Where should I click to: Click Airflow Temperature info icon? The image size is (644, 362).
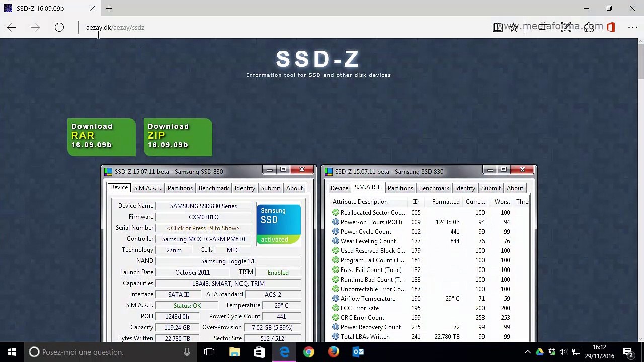tap(336, 299)
